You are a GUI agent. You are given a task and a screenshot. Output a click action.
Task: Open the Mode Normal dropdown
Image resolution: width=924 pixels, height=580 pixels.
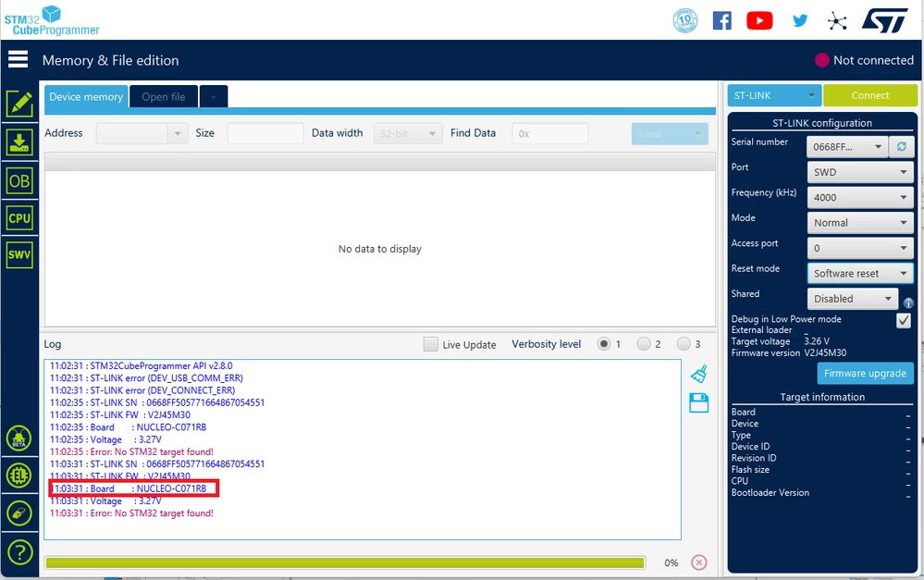[x=860, y=223]
